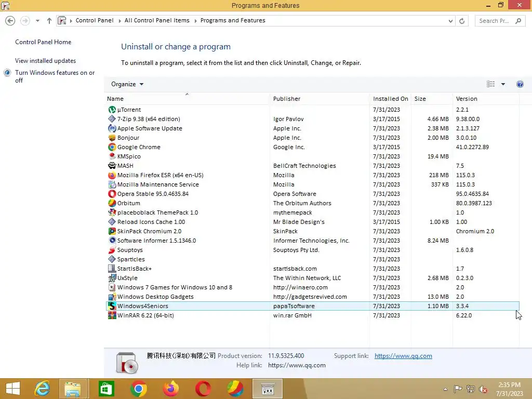Image resolution: width=532 pixels, height=399 pixels.
Task: Select the KMSpico program icon
Action: [112, 156]
